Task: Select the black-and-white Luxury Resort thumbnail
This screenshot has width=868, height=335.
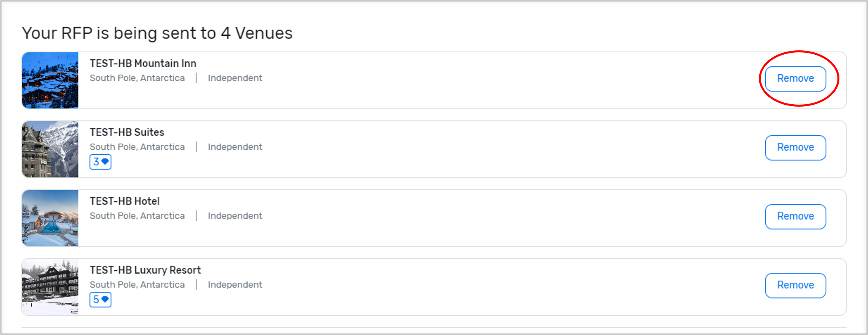Action: click(50, 287)
